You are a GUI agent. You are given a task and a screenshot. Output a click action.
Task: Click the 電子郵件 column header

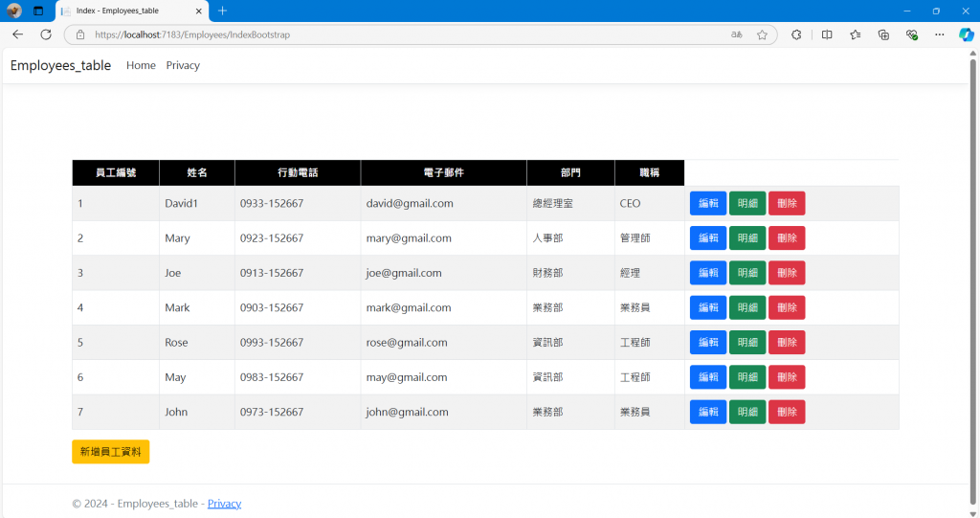tap(444, 172)
